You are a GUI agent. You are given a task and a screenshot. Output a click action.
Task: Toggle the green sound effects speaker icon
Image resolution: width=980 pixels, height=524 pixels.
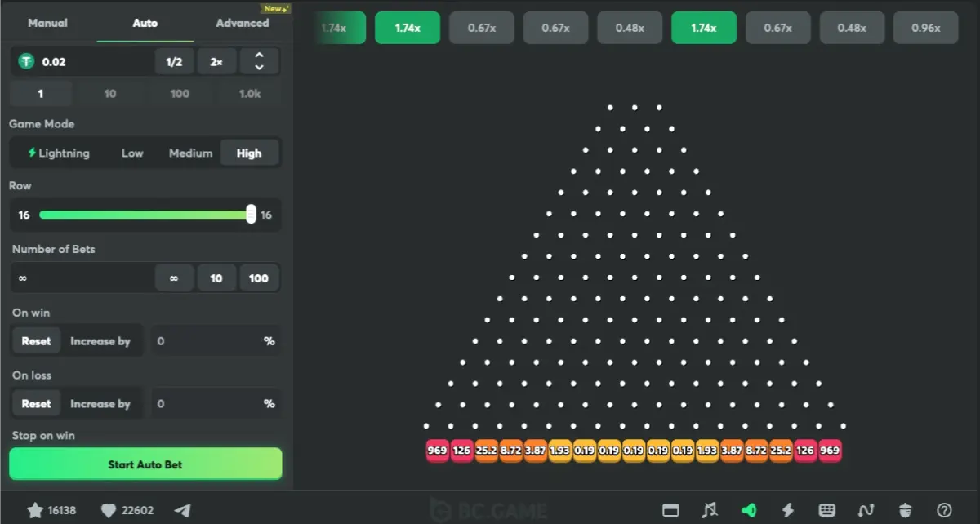coord(749,511)
